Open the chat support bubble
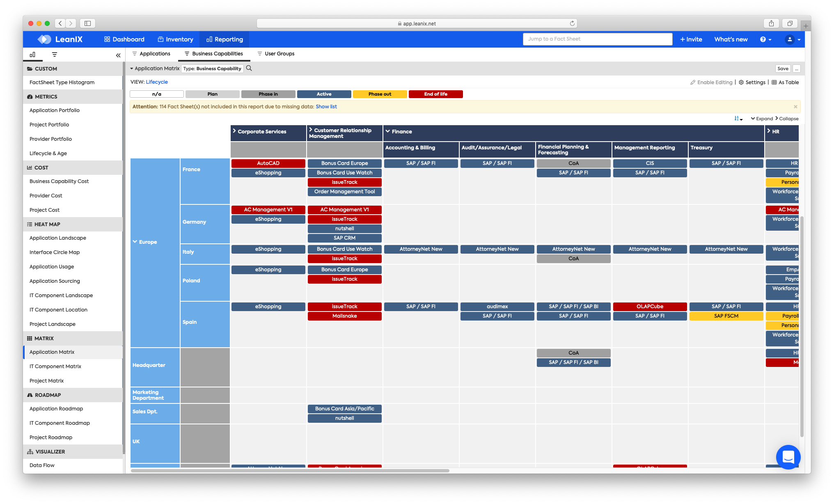 [788, 457]
